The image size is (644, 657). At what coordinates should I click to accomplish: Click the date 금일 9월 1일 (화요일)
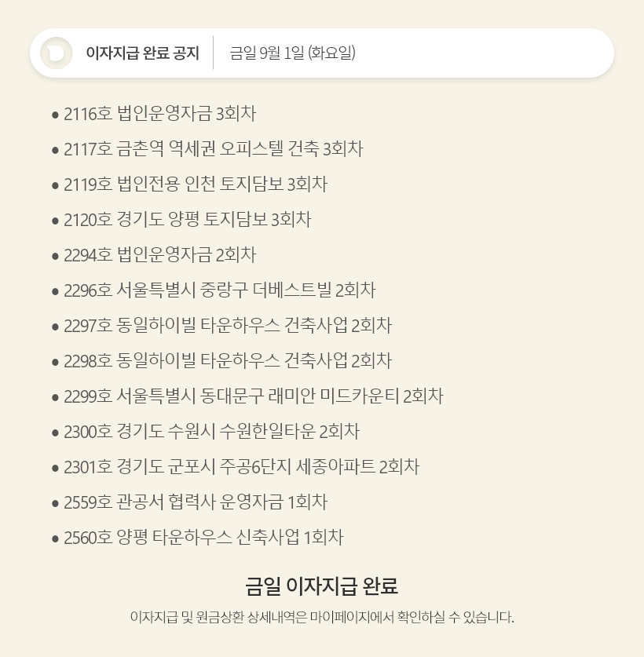pyautogui.click(x=292, y=53)
